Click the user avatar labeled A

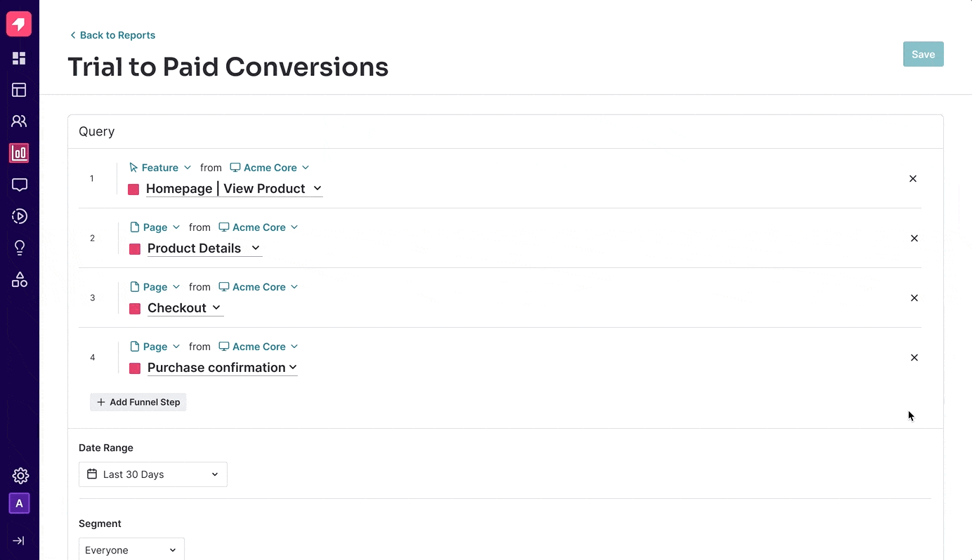(x=19, y=503)
